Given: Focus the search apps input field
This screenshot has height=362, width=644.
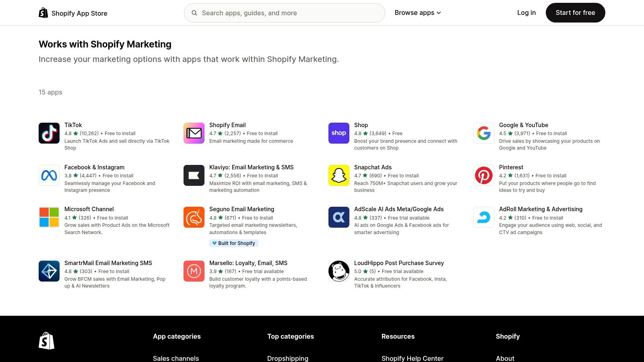Looking at the screenshot, I should pos(284,13).
